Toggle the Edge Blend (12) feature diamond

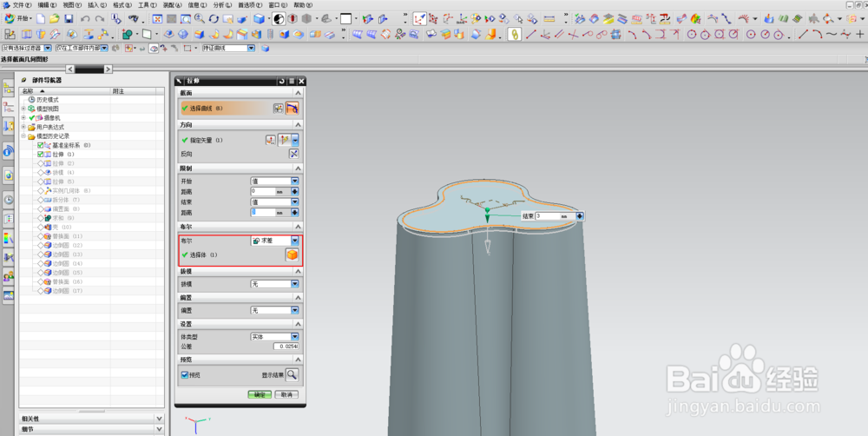click(41, 246)
